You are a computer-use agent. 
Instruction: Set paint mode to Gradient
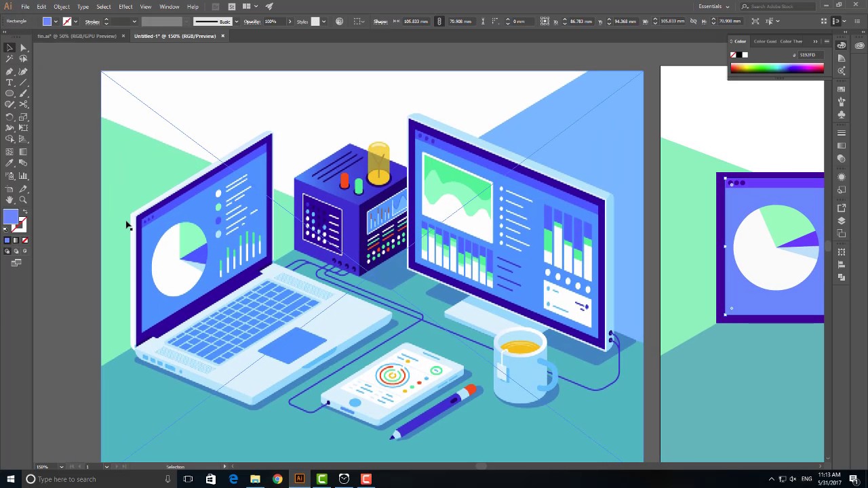[x=16, y=240]
